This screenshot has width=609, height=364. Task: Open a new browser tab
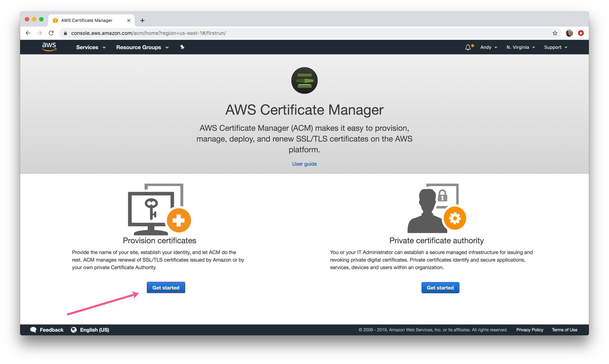point(142,20)
